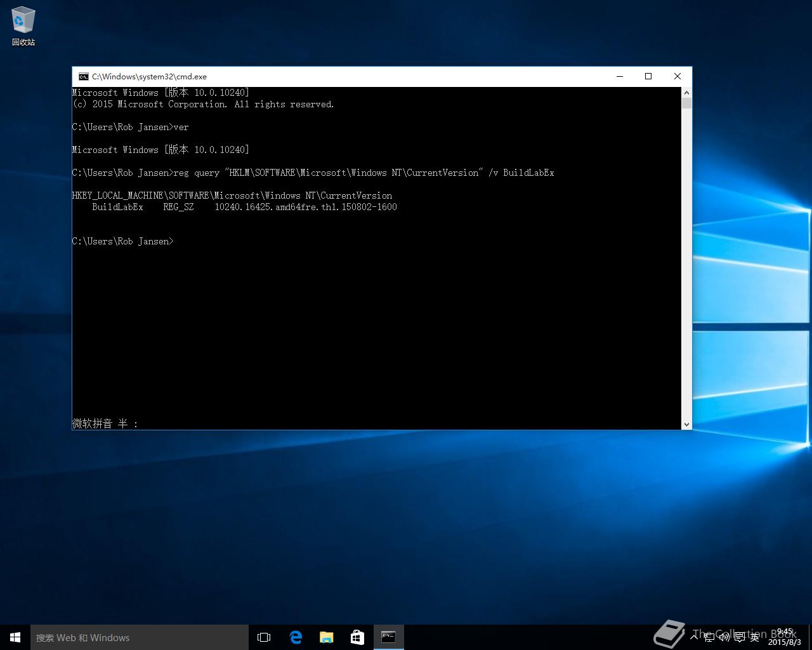Open the network tray icon

click(709, 637)
